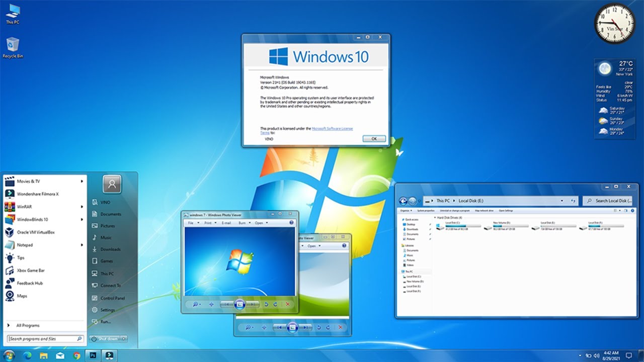Expand the WinRAR submenu arrow

82,207
